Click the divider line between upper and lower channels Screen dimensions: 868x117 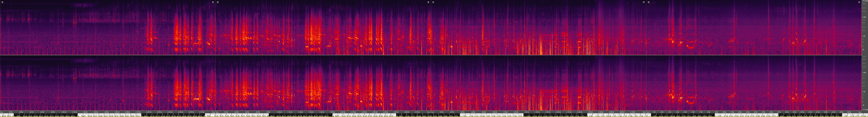tap(431, 55)
